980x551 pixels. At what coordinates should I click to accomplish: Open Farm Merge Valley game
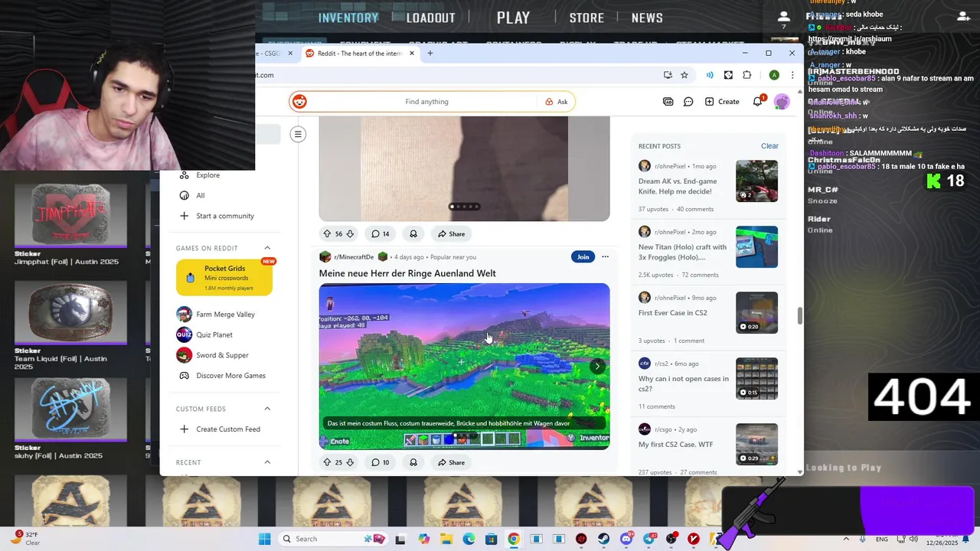pos(225,315)
